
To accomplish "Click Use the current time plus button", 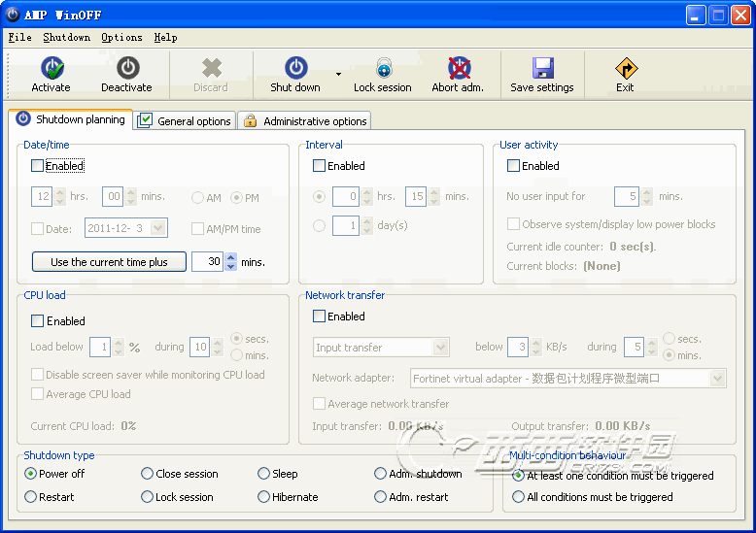I will pyautogui.click(x=109, y=262).
